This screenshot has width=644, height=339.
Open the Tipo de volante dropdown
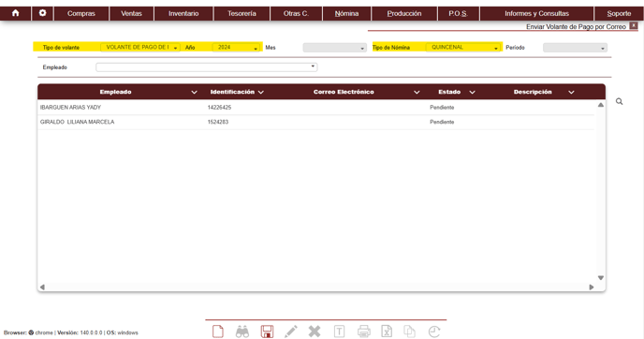(x=140, y=47)
